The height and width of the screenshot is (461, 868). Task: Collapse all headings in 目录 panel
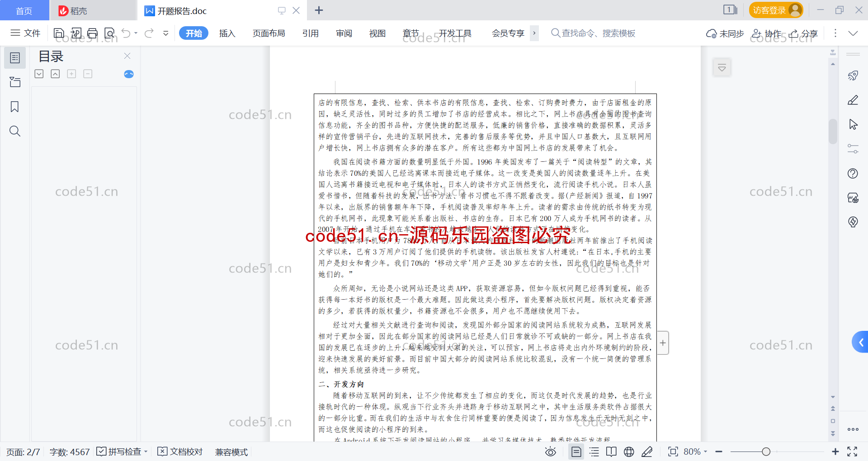(x=55, y=74)
